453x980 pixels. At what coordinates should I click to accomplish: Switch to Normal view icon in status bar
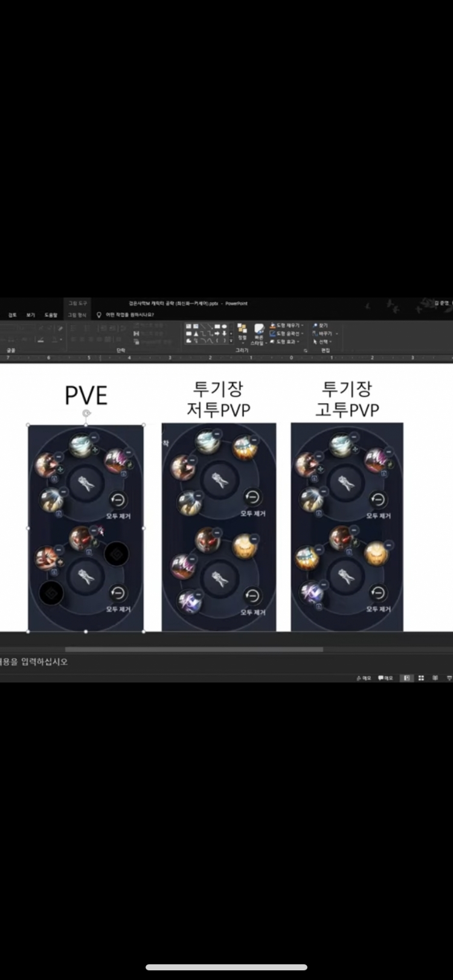(407, 678)
